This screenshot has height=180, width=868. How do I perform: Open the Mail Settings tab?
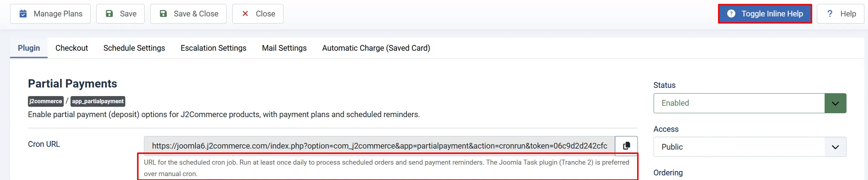[284, 48]
